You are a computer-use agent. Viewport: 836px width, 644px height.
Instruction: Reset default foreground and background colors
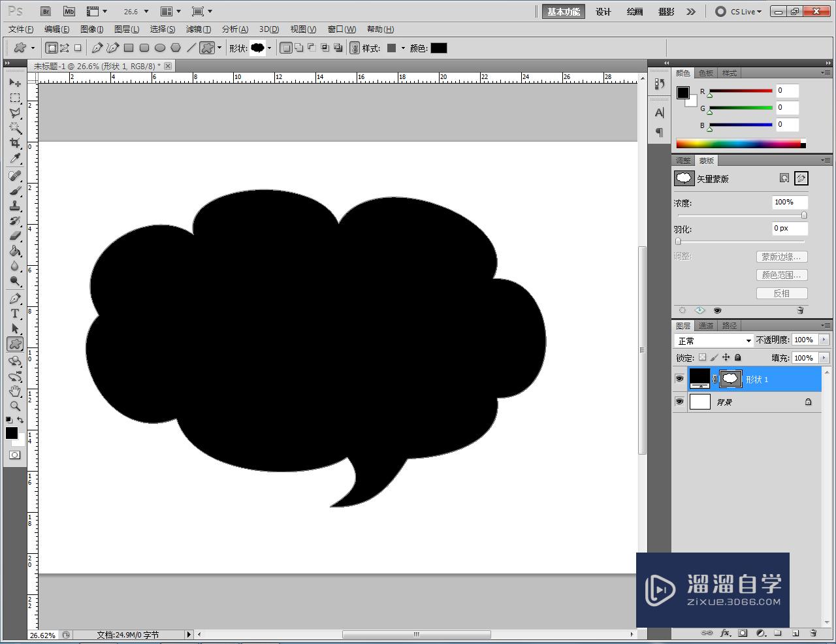coord(9,420)
